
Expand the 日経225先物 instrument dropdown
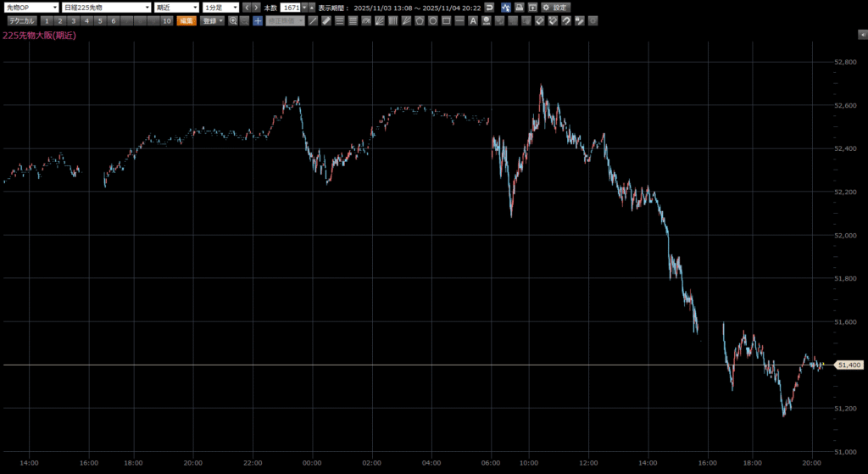[x=107, y=8]
